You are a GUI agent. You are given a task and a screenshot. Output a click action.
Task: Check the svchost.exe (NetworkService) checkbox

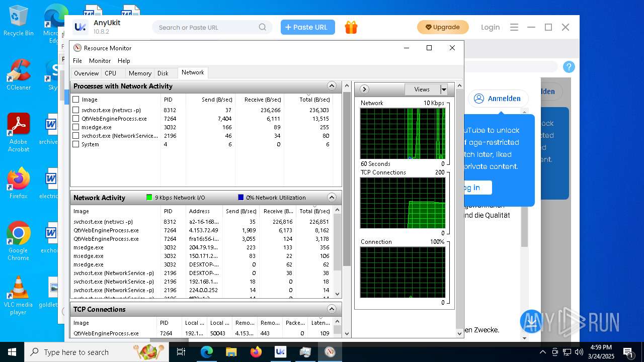tap(76, 136)
